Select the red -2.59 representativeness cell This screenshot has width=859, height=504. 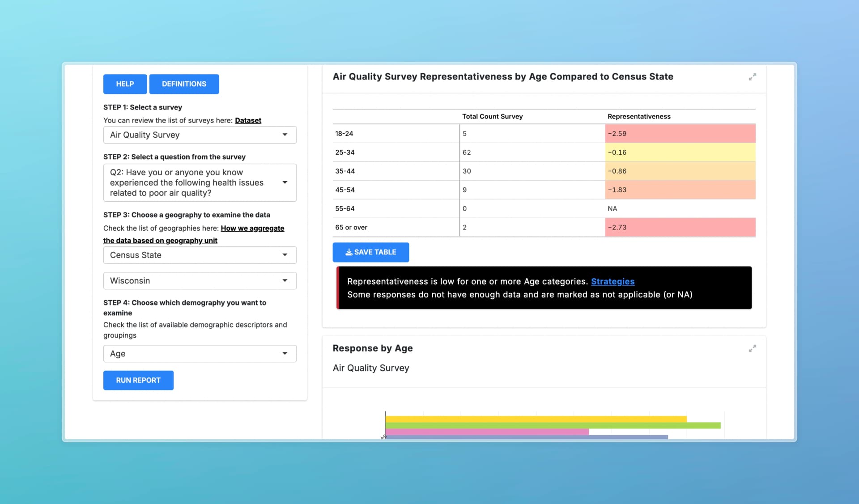pyautogui.click(x=680, y=134)
